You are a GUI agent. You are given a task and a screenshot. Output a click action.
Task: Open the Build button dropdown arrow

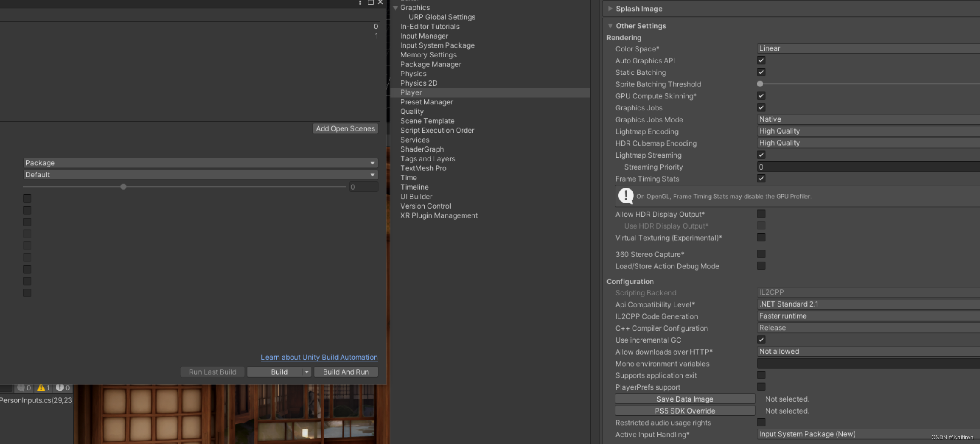click(306, 372)
